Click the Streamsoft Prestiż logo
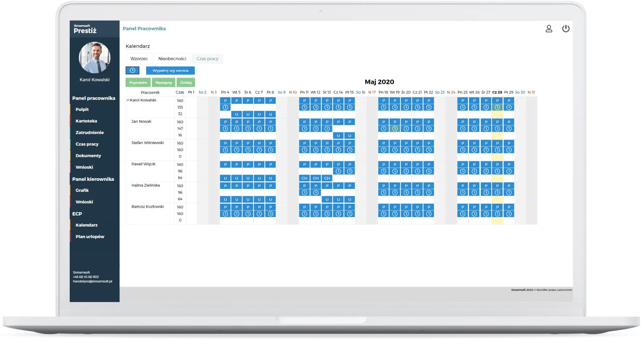Screen dimensions: 644x350 85,29
